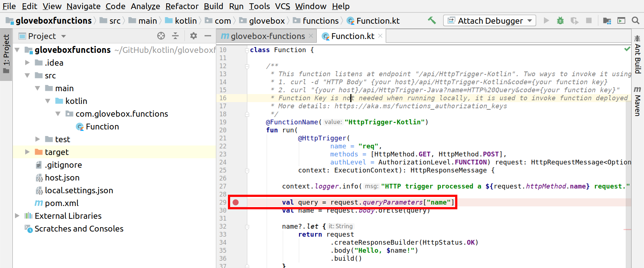Collapse the src folder arrow
644x268 pixels.
pyautogui.click(x=27, y=75)
